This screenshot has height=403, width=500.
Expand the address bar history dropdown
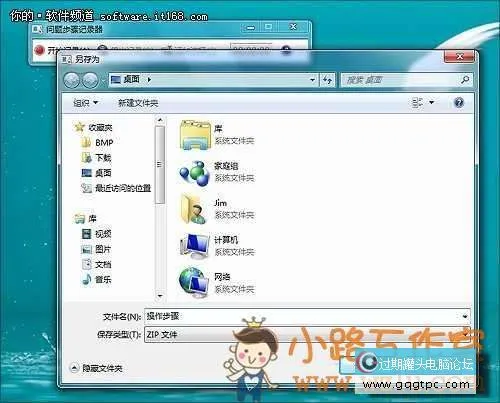click(312, 80)
